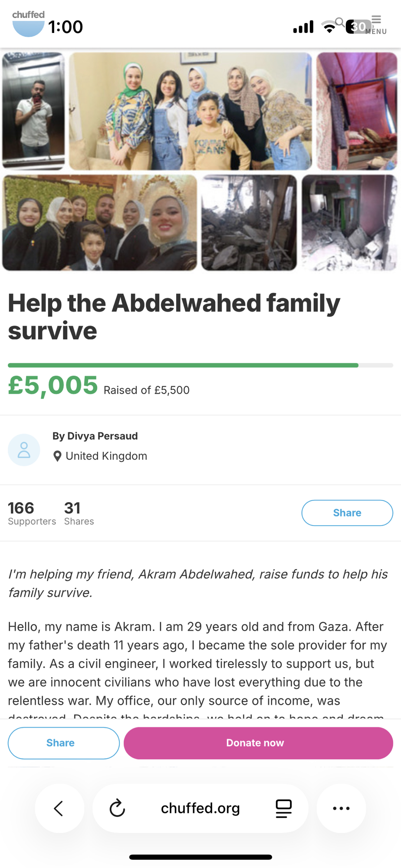Tap the organiser avatar icon
This screenshot has width=401, height=868.
pos(24,450)
